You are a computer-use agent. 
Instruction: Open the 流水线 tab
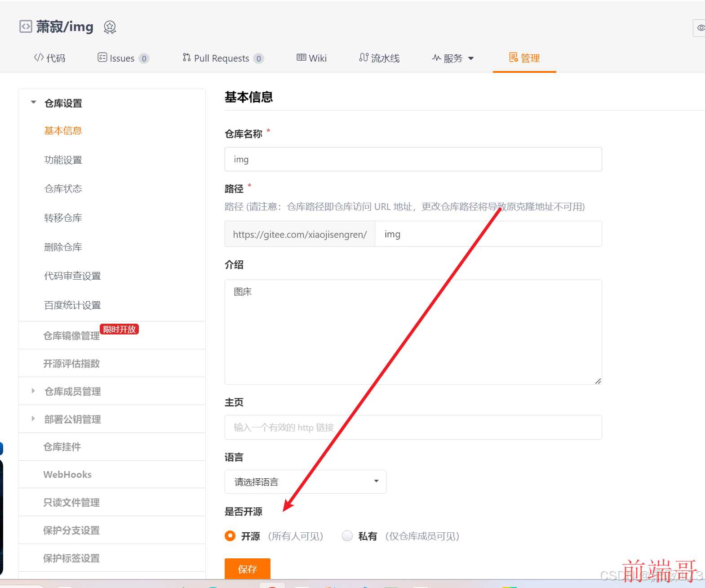tap(379, 58)
